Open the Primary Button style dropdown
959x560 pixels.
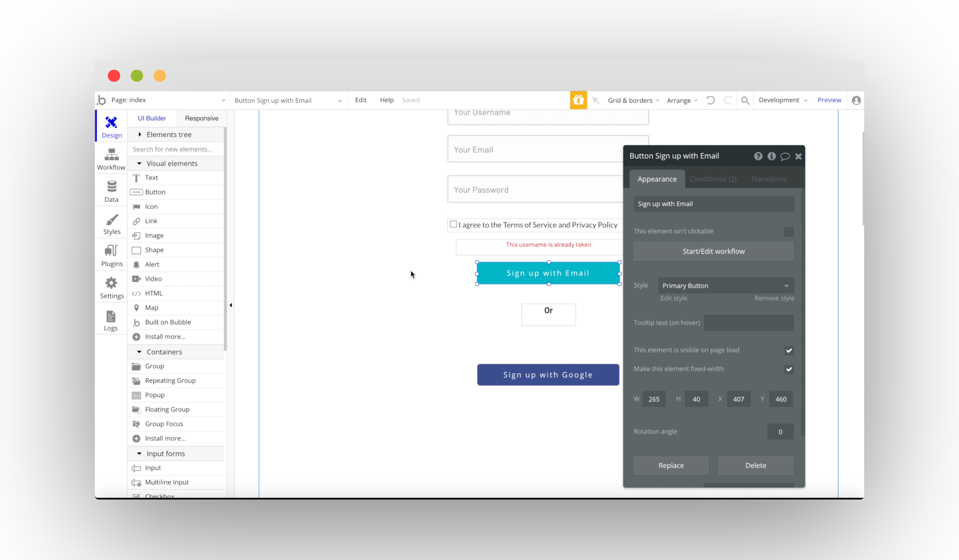tap(726, 286)
